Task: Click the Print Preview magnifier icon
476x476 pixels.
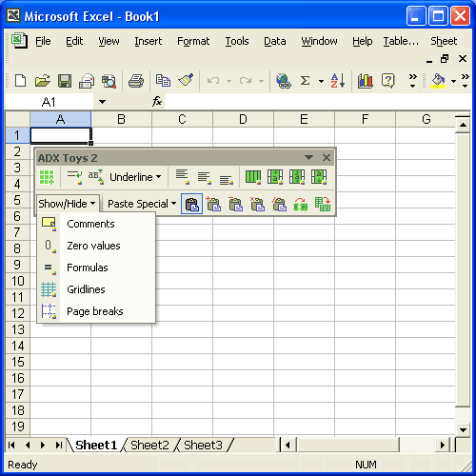Action: click(109, 81)
